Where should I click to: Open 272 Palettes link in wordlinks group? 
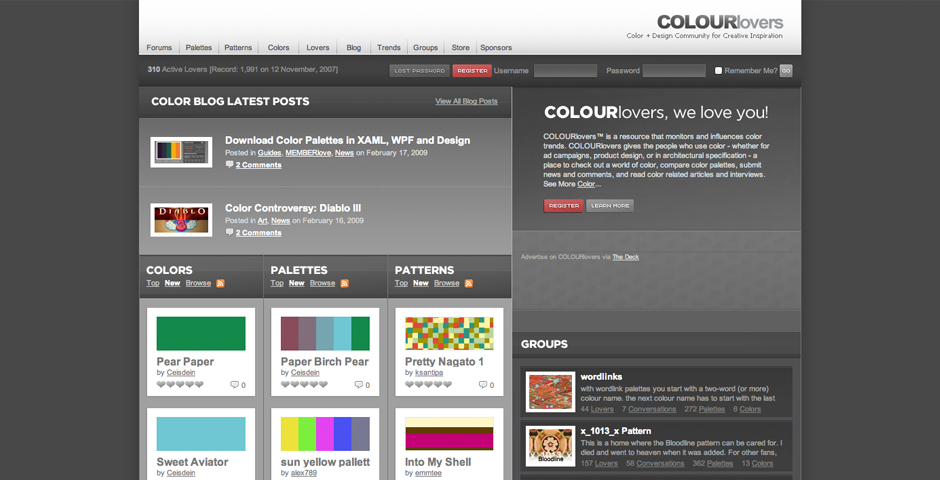(704, 409)
